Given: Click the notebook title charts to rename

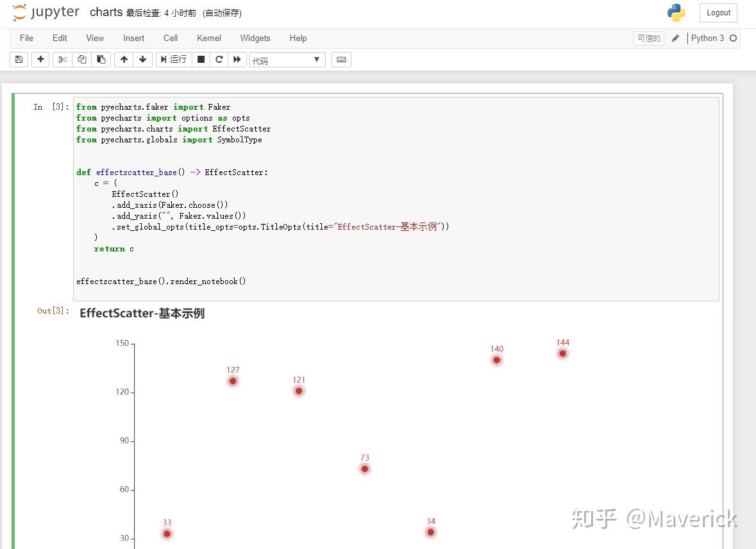Looking at the screenshot, I should (x=106, y=12).
